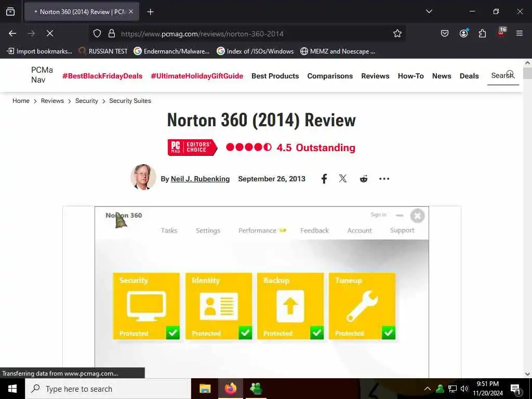Open the notification center icon
The height and width of the screenshot is (399, 532).
pyautogui.click(x=515, y=389)
